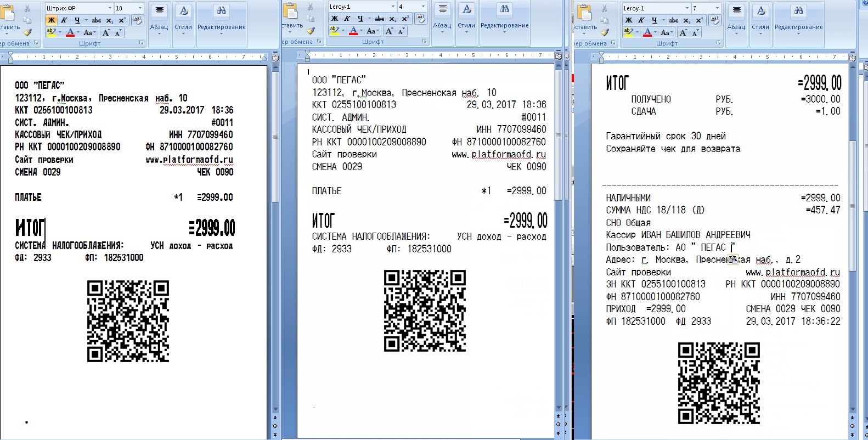Toggle bold Ж in the middle window
This screenshot has height=440, width=868.
(x=334, y=19)
